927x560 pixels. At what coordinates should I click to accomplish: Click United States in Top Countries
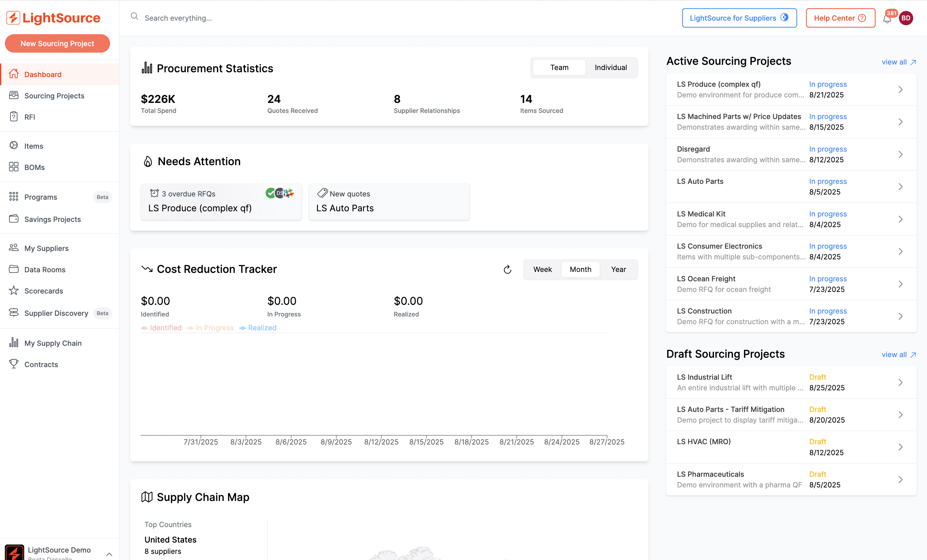pyautogui.click(x=170, y=539)
